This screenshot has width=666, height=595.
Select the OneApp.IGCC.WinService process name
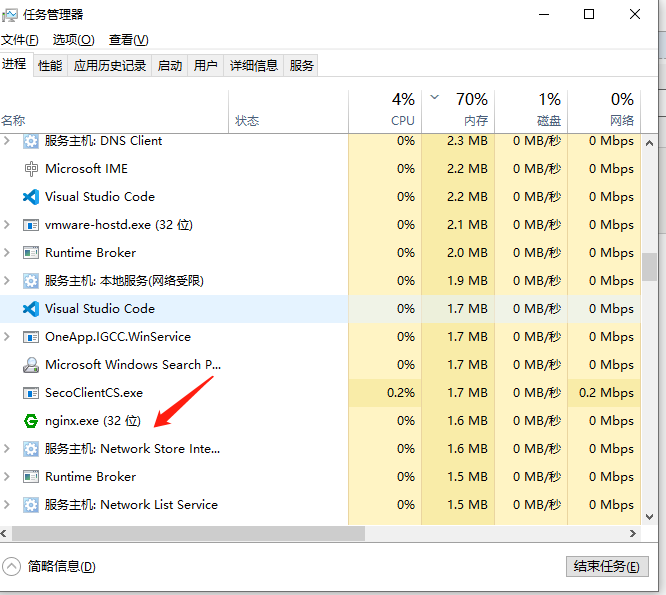click(118, 337)
